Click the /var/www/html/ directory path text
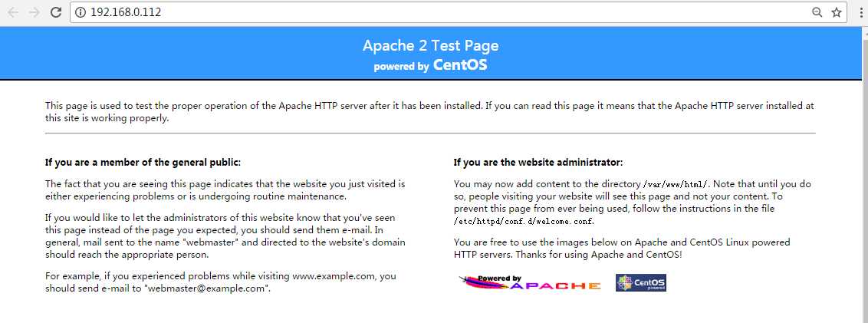Image resolution: width=868 pixels, height=323 pixels. (675, 184)
